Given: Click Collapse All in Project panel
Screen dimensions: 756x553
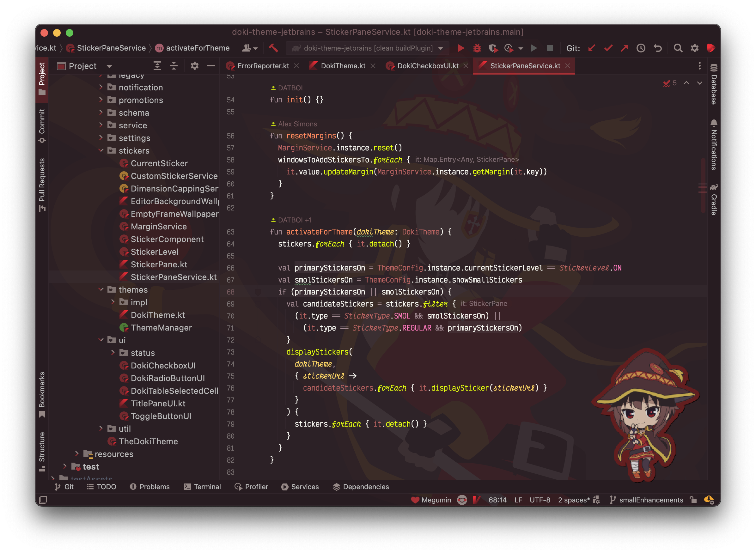Looking at the screenshot, I should click(x=174, y=66).
